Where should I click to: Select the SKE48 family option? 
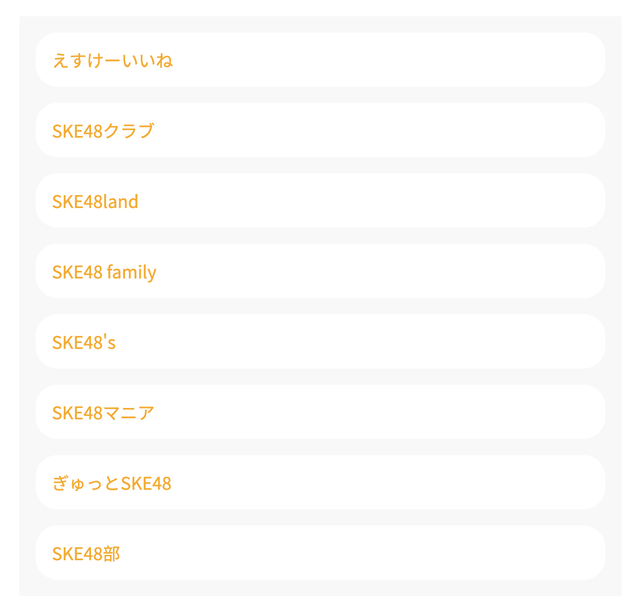coord(320,271)
